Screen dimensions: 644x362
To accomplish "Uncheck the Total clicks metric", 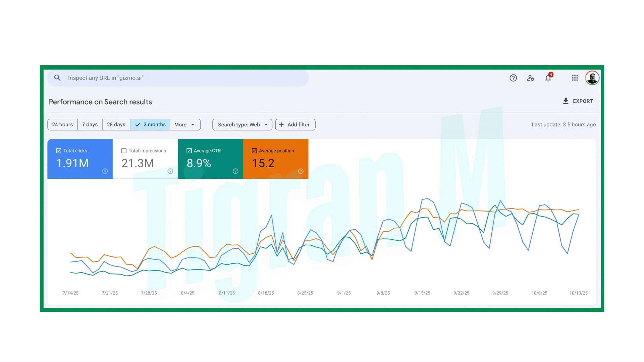I will coord(59,150).
